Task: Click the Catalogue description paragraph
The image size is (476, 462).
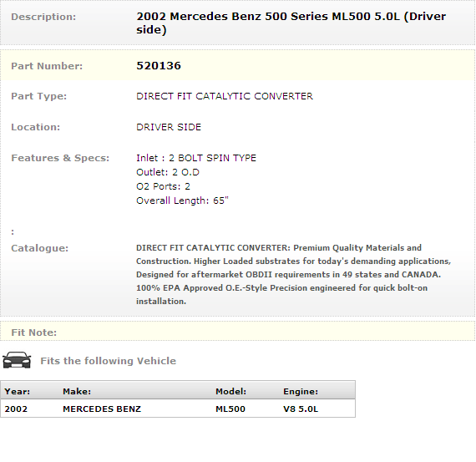Action: (294, 275)
